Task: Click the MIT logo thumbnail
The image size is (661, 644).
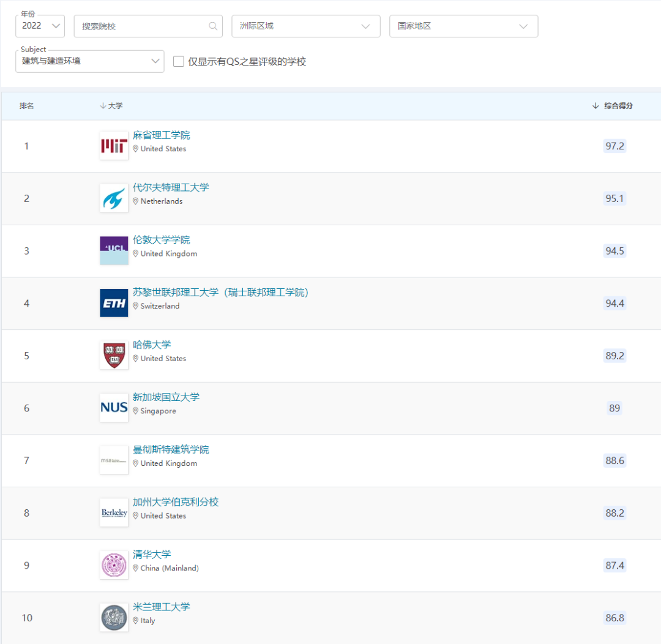Action: point(114,146)
